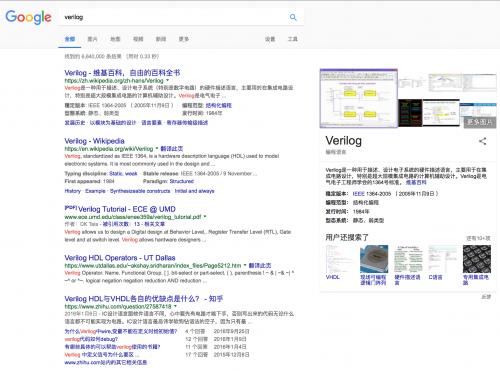Screen dimensions: 500x371
Task: Open the Verilog HDL与VHDL 知乎 result title
Action: 144,299
